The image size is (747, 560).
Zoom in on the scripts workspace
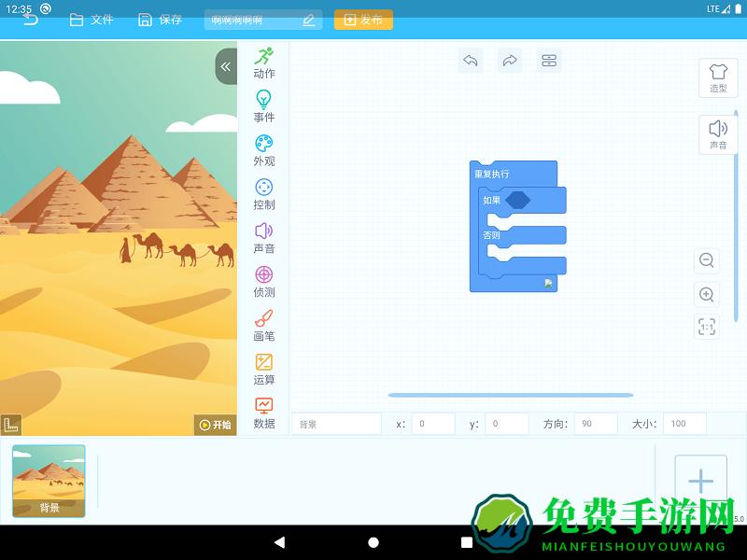pos(707,295)
